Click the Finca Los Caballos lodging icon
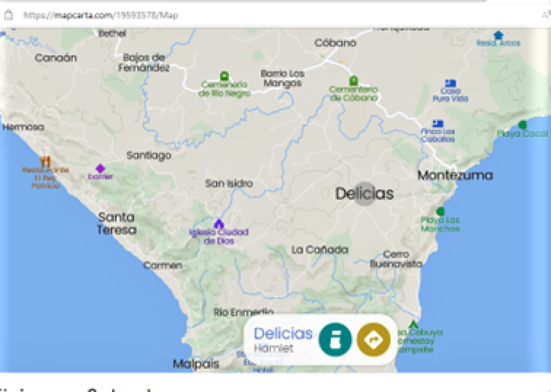This screenshot has height=392, width=551. click(438, 124)
